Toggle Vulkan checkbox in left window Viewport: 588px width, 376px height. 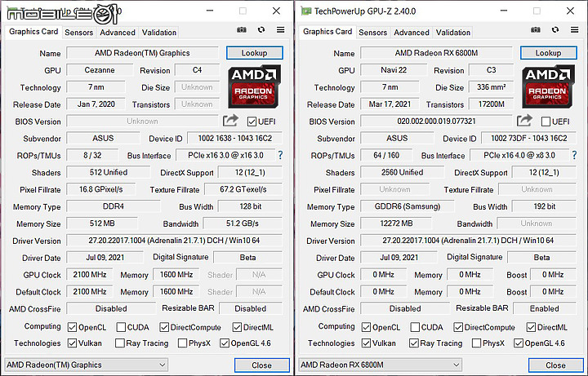click(73, 343)
